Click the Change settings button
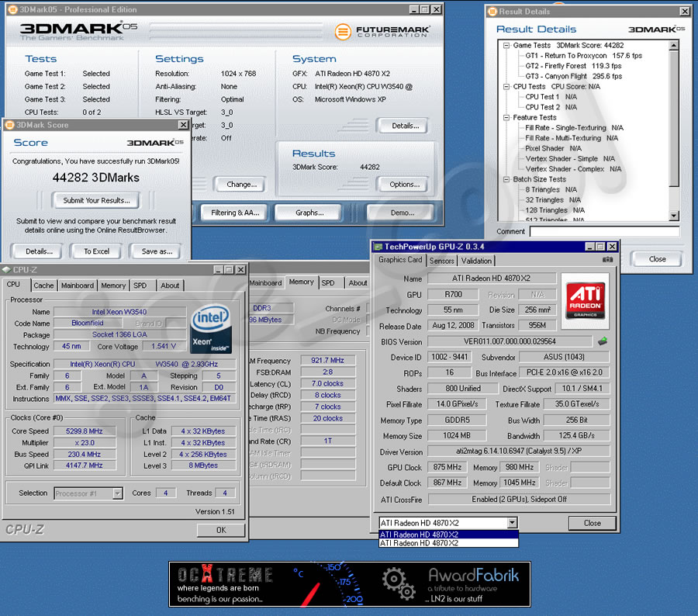 (x=241, y=185)
